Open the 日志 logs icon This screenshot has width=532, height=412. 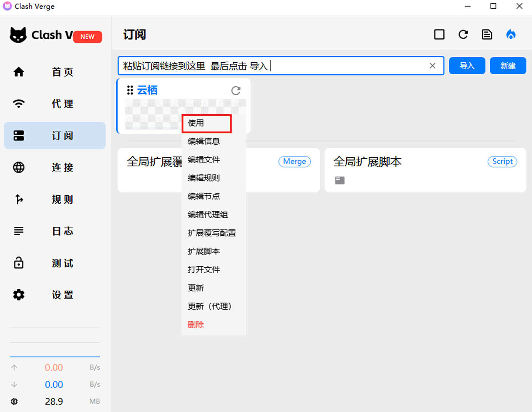[x=19, y=231]
